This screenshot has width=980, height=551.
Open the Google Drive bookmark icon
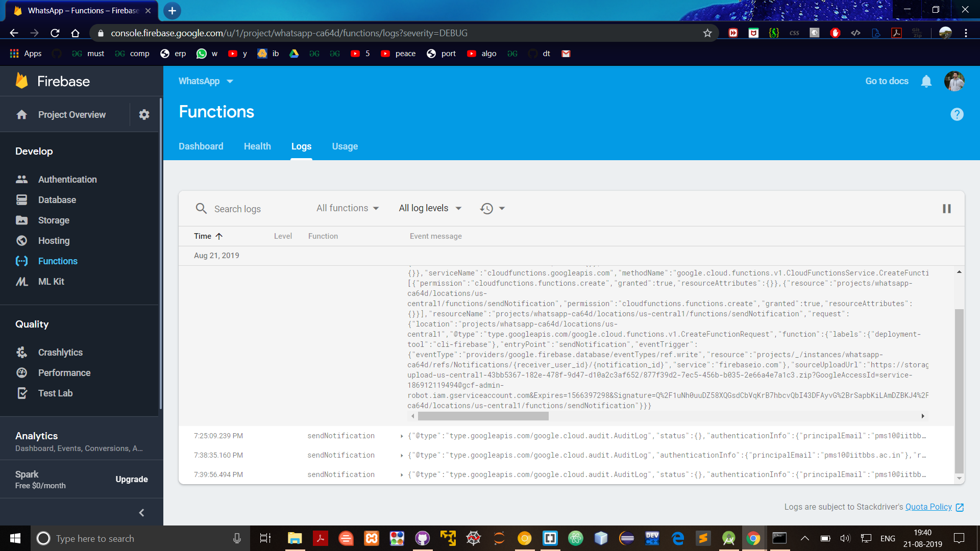click(294, 54)
